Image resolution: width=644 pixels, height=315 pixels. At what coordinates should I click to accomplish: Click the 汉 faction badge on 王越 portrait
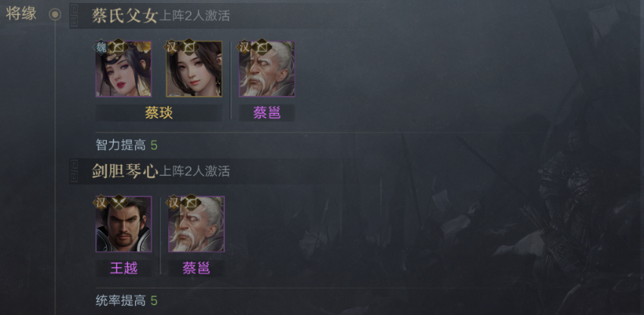(x=101, y=202)
